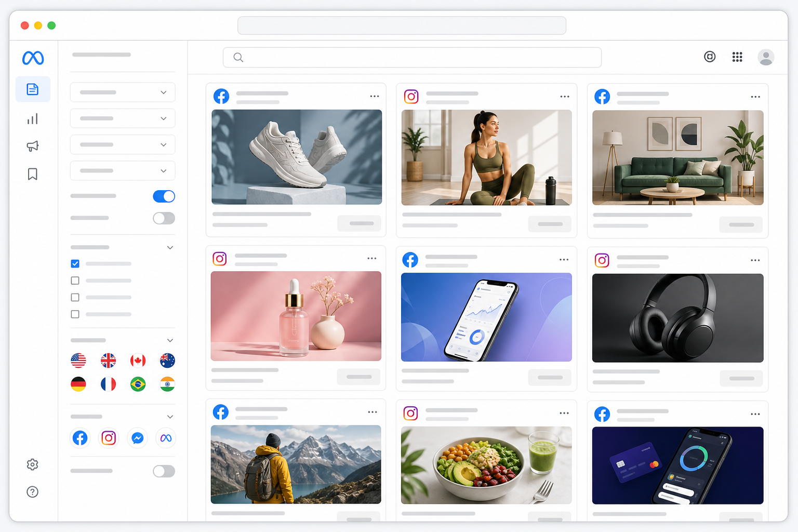The width and height of the screenshot is (798, 532).
Task: Click the browser address bar
Action: (402, 25)
